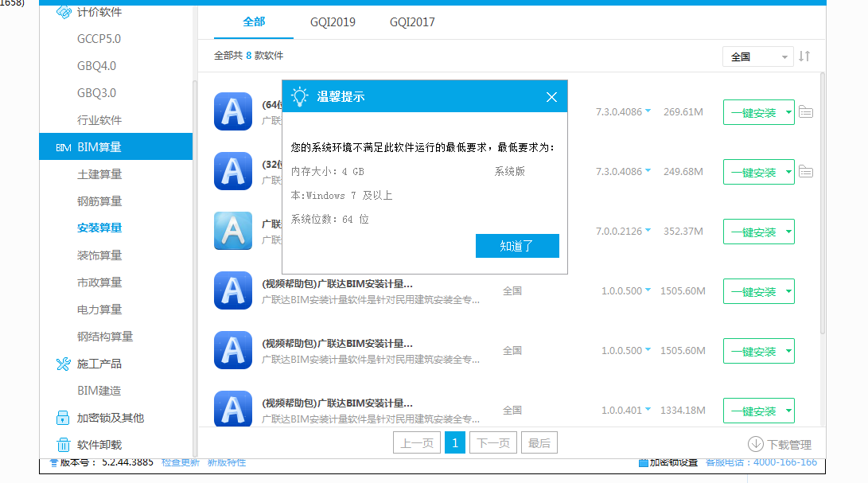868x483 pixels.
Task: Open 行业软件 in the sidebar
Action: point(99,120)
